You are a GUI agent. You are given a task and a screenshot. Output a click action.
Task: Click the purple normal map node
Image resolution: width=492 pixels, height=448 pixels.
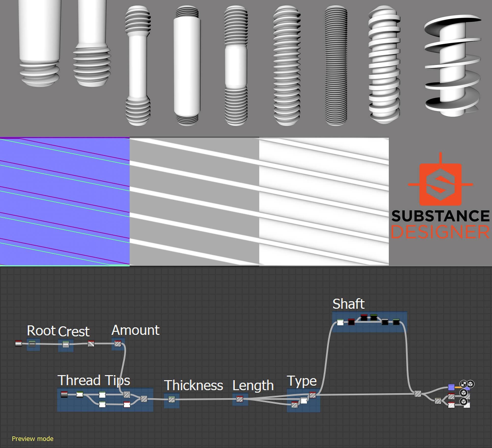451,387
